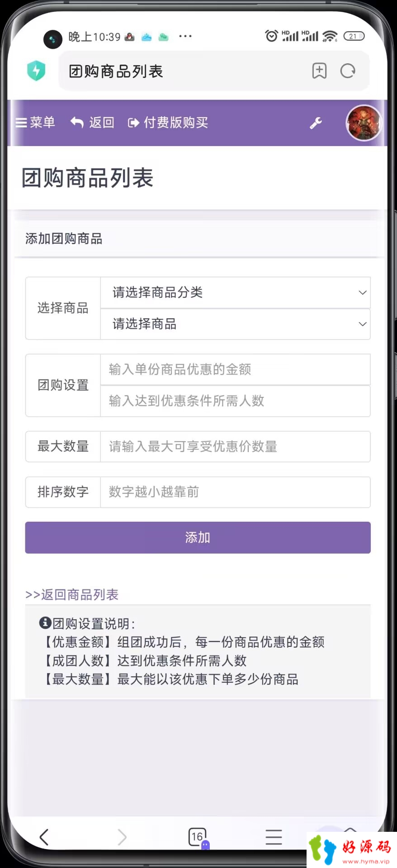Follow the >>返回商品列表 link
Image resolution: width=397 pixels, height=868 pixels.
click(x=72, y=594)
